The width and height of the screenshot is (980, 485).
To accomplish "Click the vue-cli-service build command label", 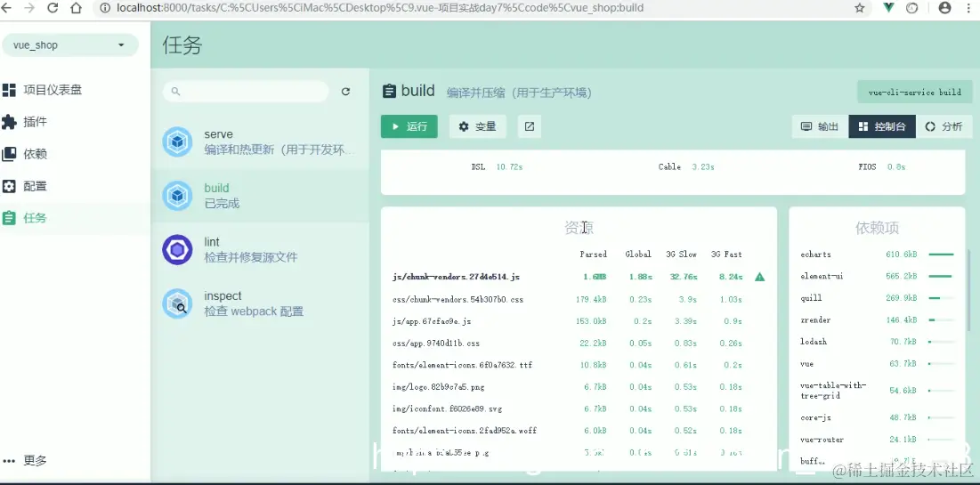I will click(x=915, y=92).
